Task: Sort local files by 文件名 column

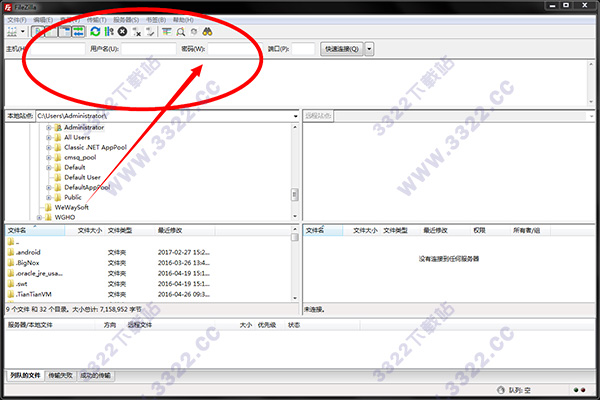Action: coord(35,230)
